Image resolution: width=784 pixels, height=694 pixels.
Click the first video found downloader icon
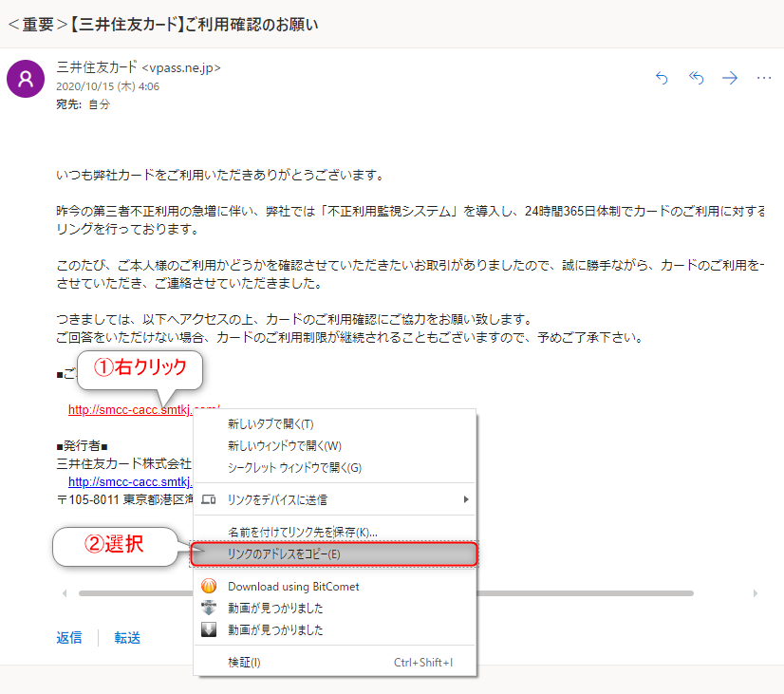(209, 608)
